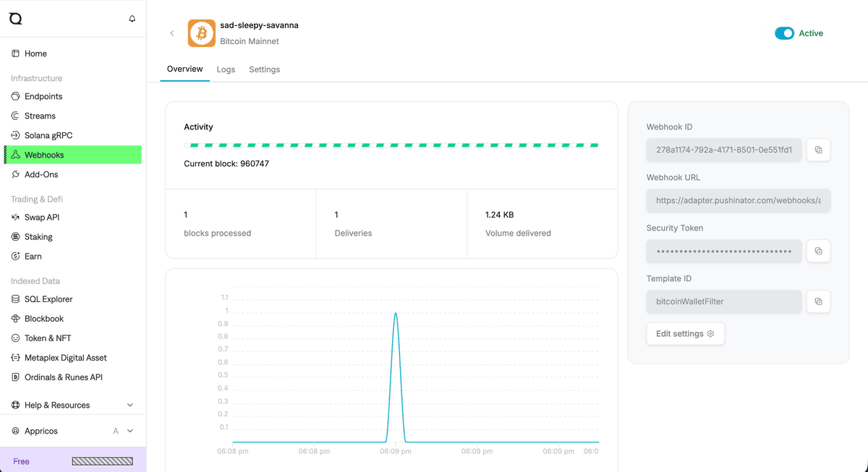The image size is (868, 472).
Task: Switch to the Logs tab
Action: [226, 69]
